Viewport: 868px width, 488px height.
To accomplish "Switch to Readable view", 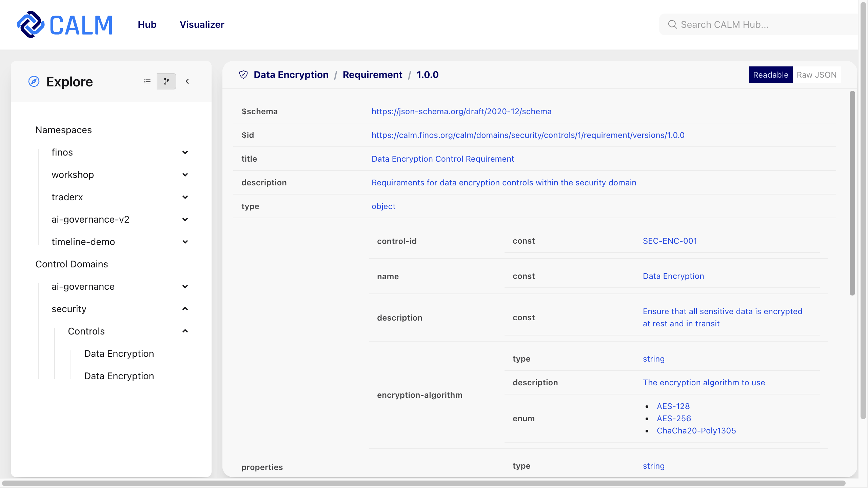I will [x=771, y=75].
